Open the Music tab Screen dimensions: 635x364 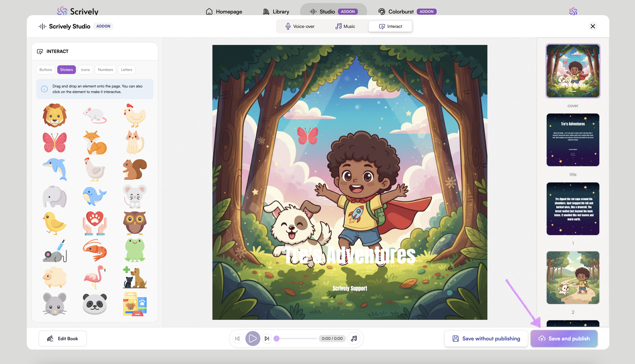click(345, 26)
